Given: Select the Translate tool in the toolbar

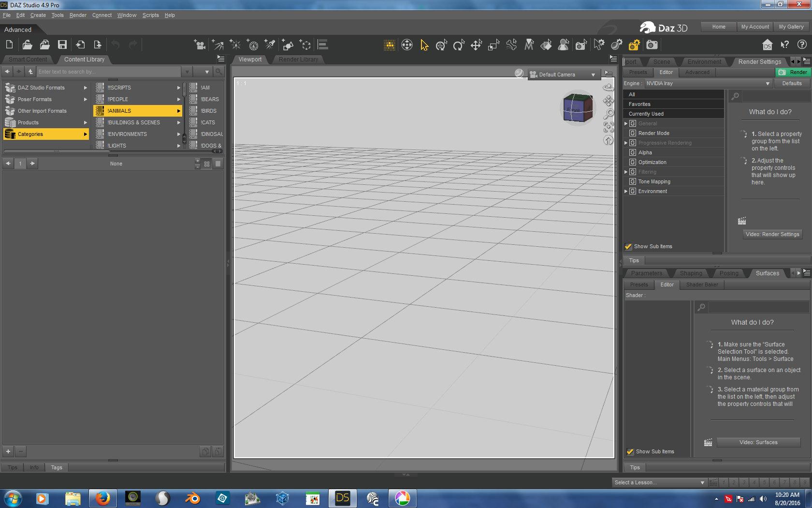Looking at the screenshot, I should click(x=476, y=45).
